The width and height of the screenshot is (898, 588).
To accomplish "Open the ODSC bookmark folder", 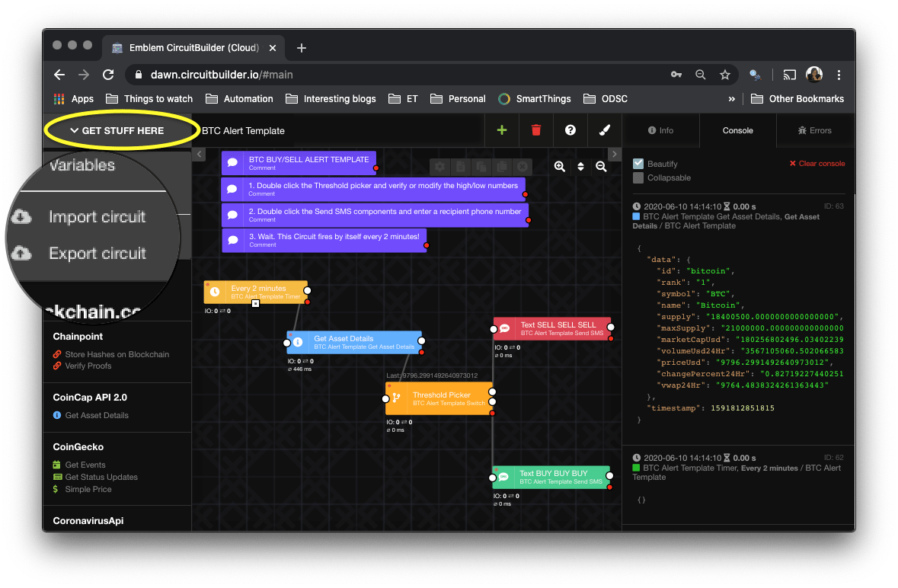I will click(606, 99).
